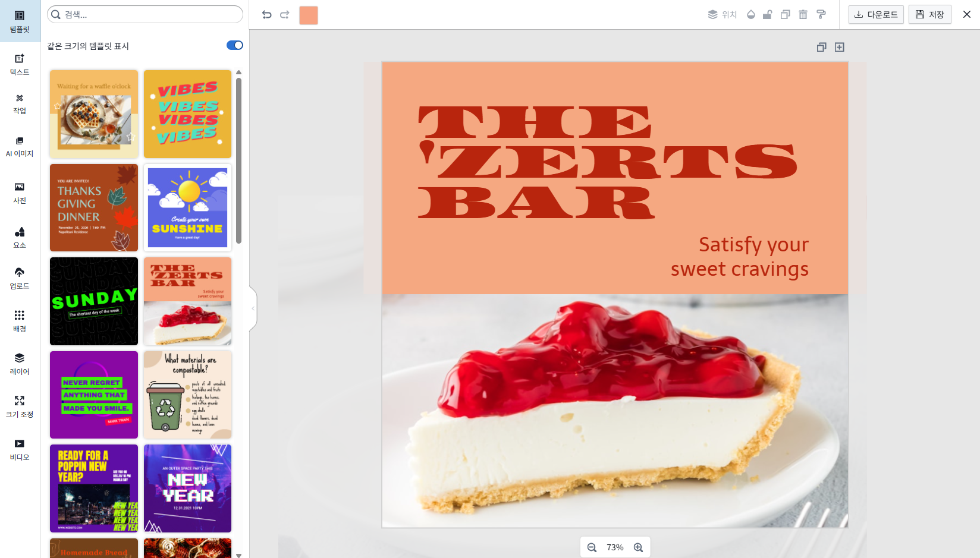Click the 저장 save button
This screenshot has width=980, height=558.
[x=930, y=15]
